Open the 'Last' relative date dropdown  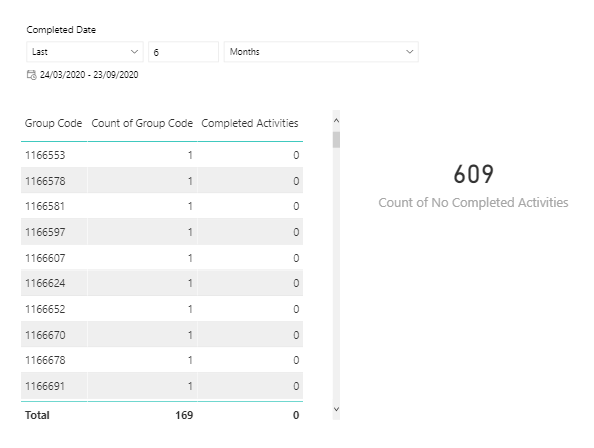point(85,52)
